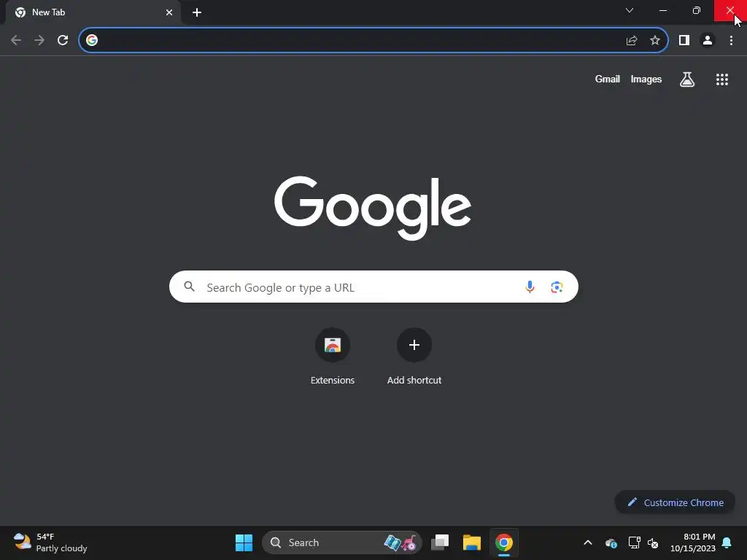Screen dimensions: 747x560
Task: Open the OneDrive cloud tray icon
Action: tap(611, 542)
